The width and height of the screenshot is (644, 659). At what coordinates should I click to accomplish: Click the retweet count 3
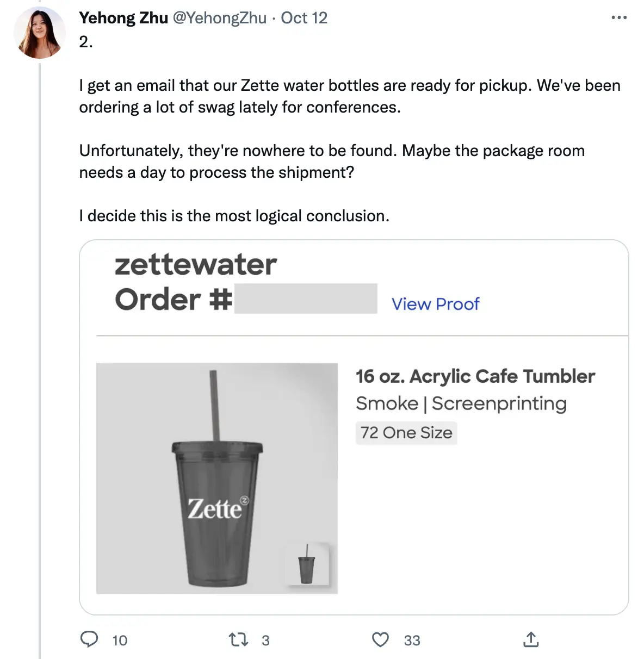265,641
